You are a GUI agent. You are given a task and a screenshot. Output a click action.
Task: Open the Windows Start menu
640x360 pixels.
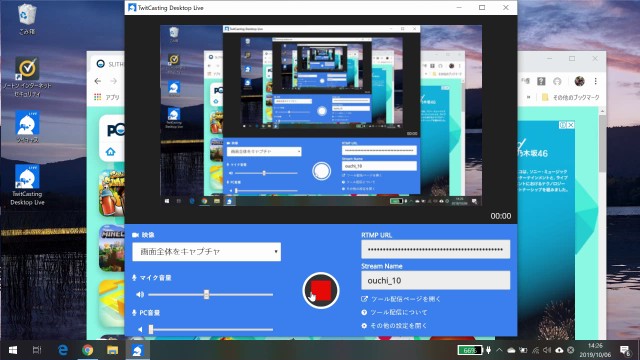click(x=13, y=350)
